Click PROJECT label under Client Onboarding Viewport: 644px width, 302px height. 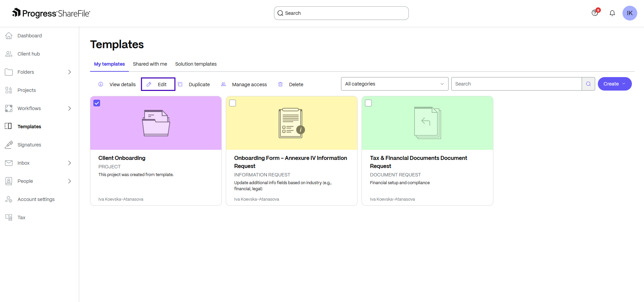tap(110, 167)
